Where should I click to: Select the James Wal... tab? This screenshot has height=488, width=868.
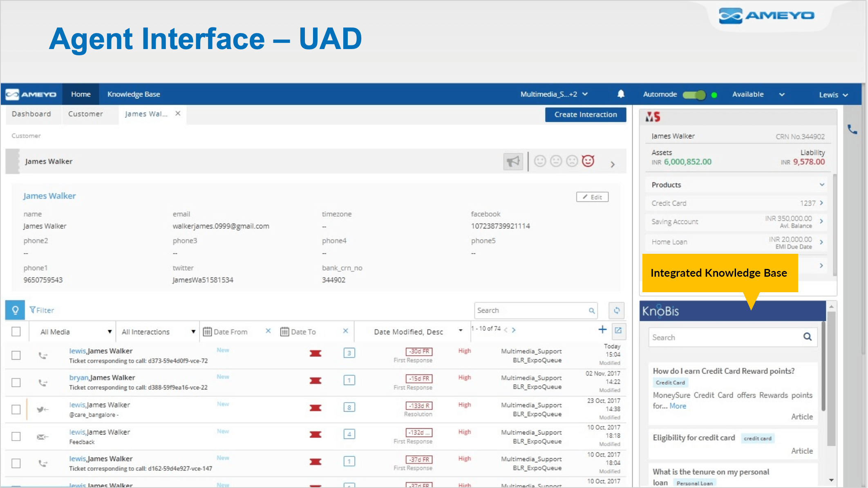146,114
